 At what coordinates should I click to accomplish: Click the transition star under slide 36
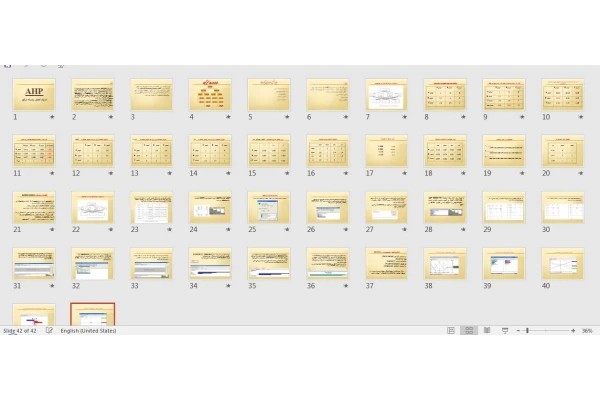point(346,286)
